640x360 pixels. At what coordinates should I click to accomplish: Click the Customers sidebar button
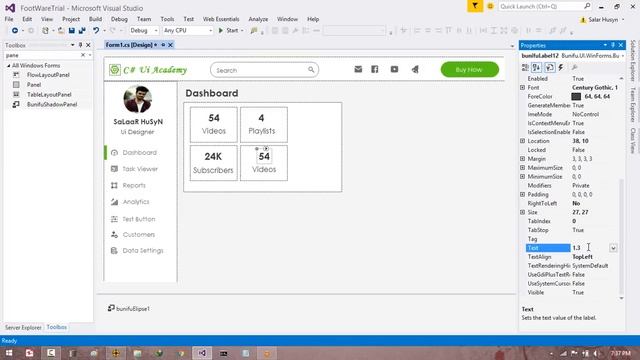click(x=140, y=235)
